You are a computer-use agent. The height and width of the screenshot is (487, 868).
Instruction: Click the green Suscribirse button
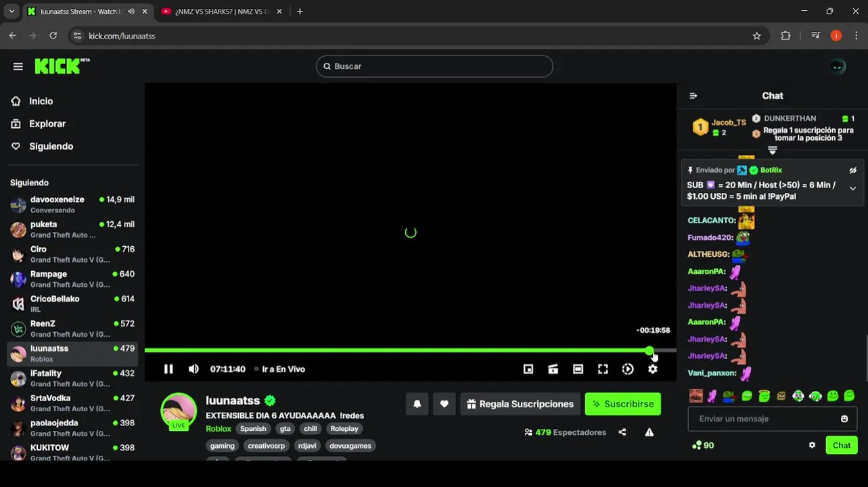point(623,404)
